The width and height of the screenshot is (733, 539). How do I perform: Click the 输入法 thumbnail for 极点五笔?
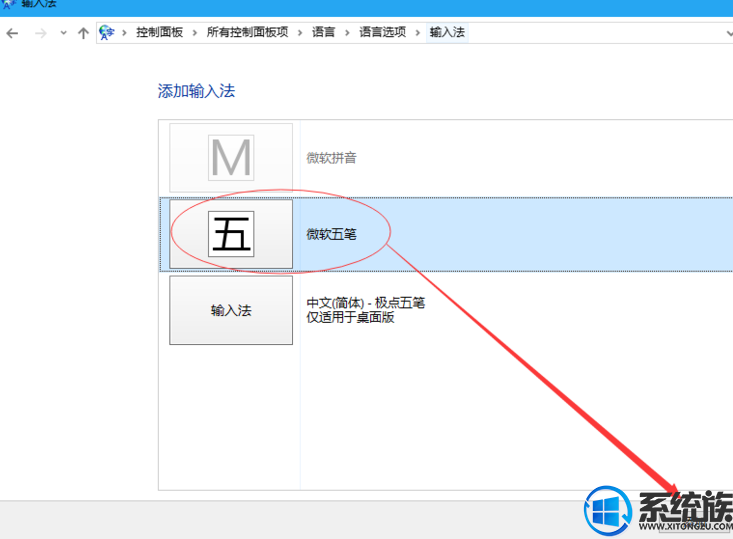231,310
